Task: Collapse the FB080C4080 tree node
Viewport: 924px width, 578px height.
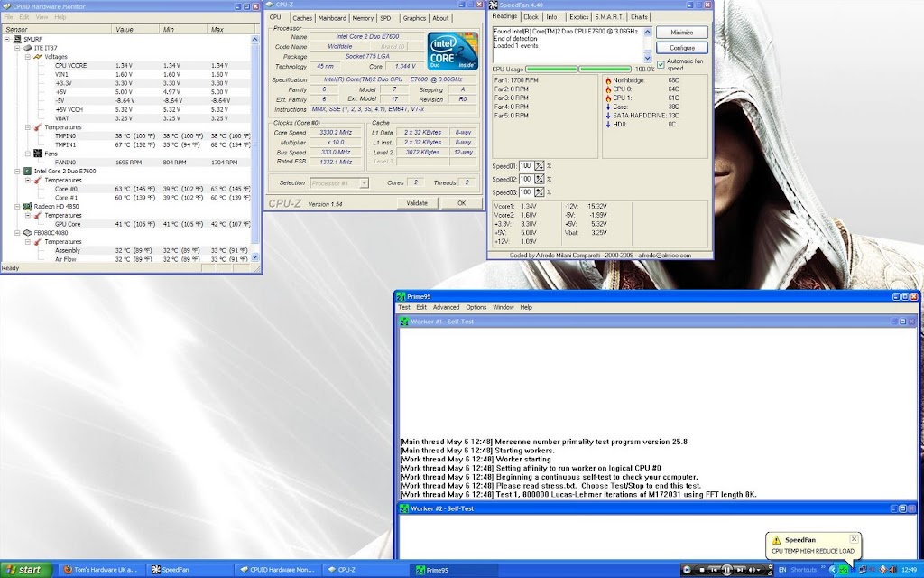Action: 17,233
